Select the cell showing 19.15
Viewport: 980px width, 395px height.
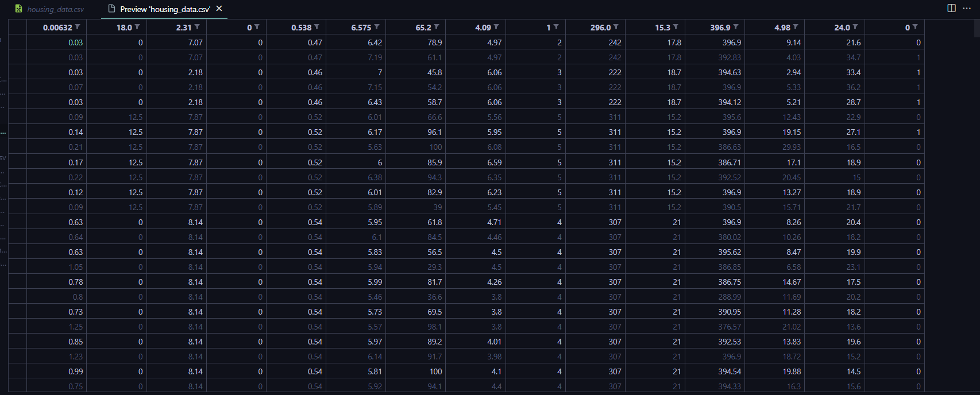coord(774,132)
